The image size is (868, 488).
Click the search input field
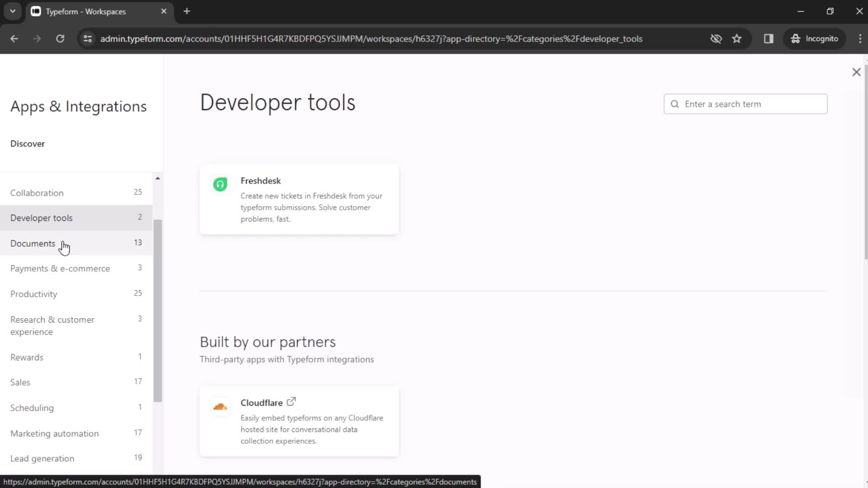[x=748, y=104]
